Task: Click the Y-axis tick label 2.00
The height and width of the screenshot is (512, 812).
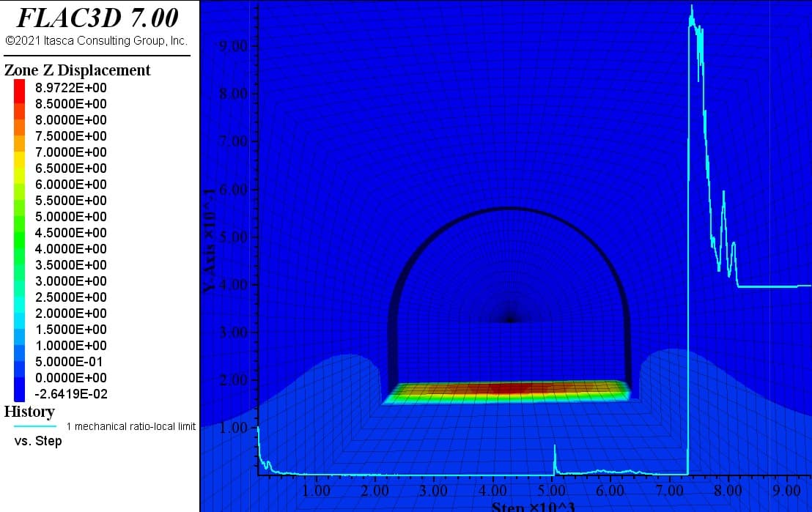Action: [233, 380]
